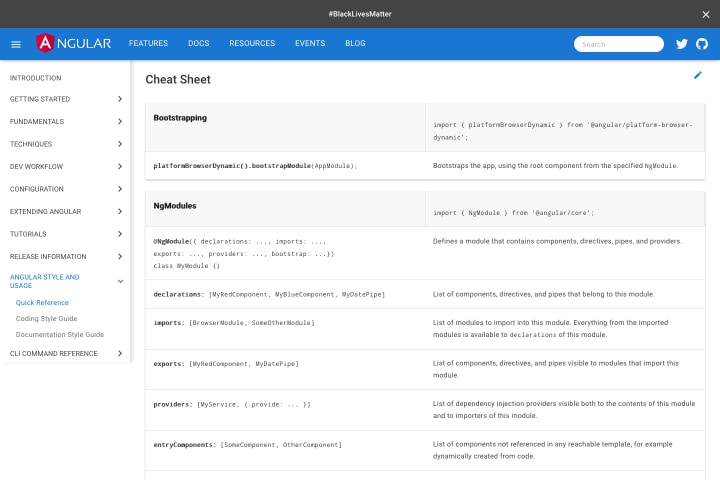Open the Coding Style Guide link
Viewport: 720px width, 480px height.
[x=46, y=319]
